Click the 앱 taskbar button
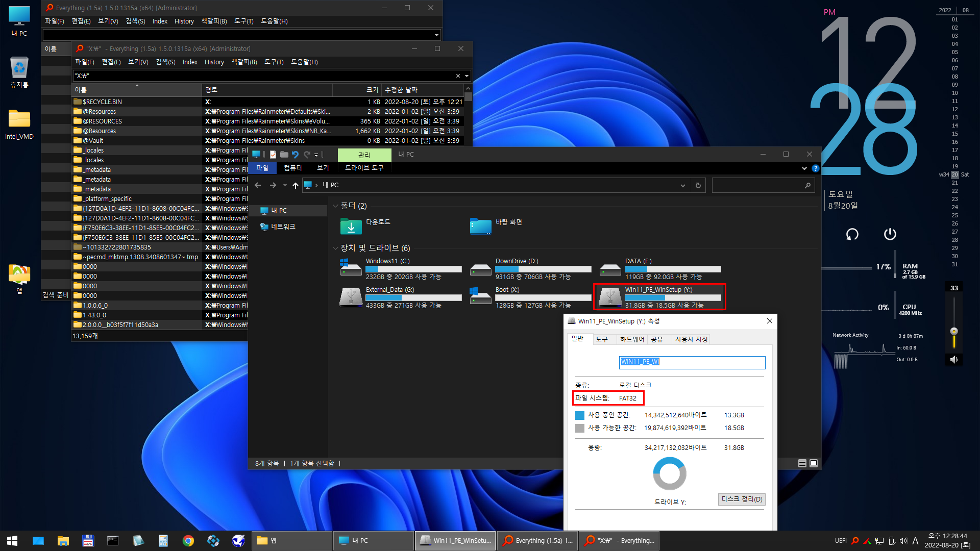This screenshot has height=551, width=980. [x=291, y=541]
